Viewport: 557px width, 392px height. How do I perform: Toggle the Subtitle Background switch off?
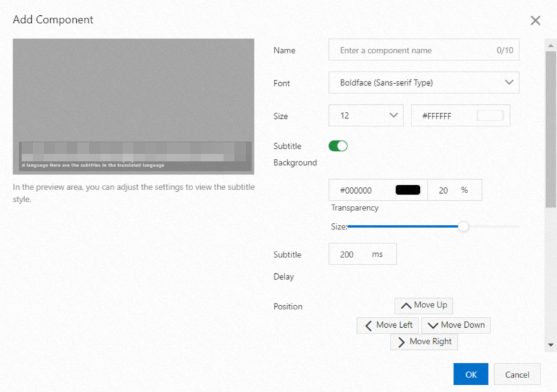point(338,146)
